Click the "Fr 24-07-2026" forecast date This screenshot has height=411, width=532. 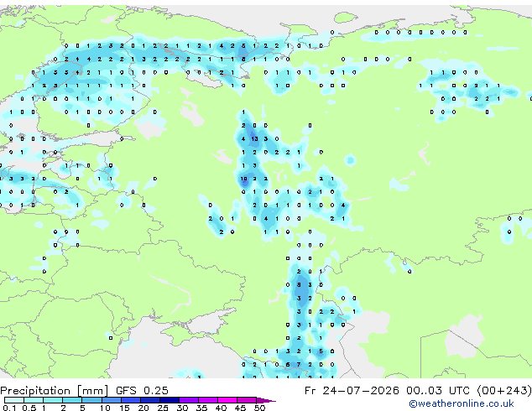(352, 391)
